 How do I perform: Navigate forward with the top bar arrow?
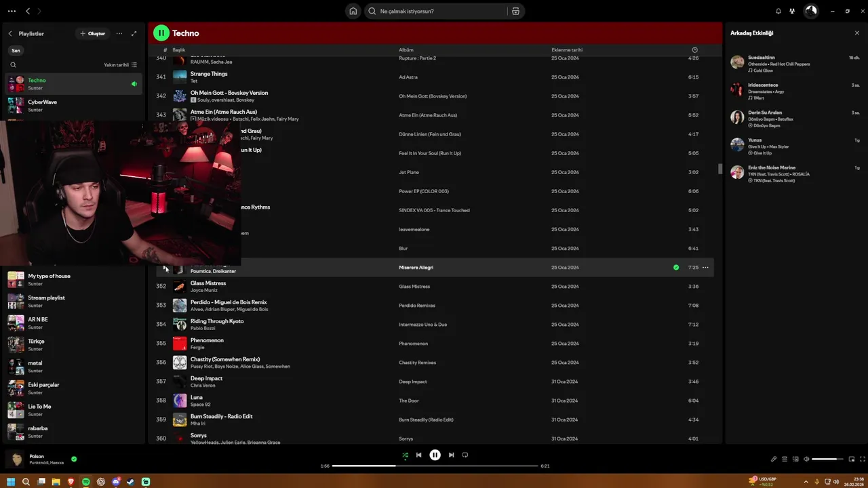pos(39,11)
